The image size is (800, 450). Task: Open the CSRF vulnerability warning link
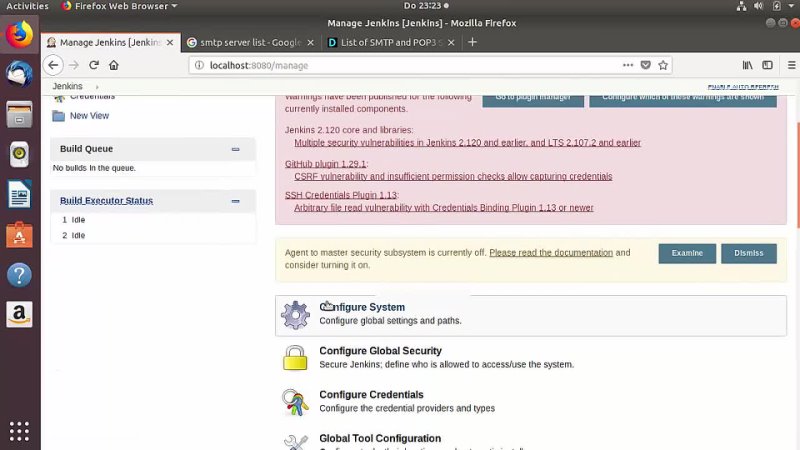point(453,177)
